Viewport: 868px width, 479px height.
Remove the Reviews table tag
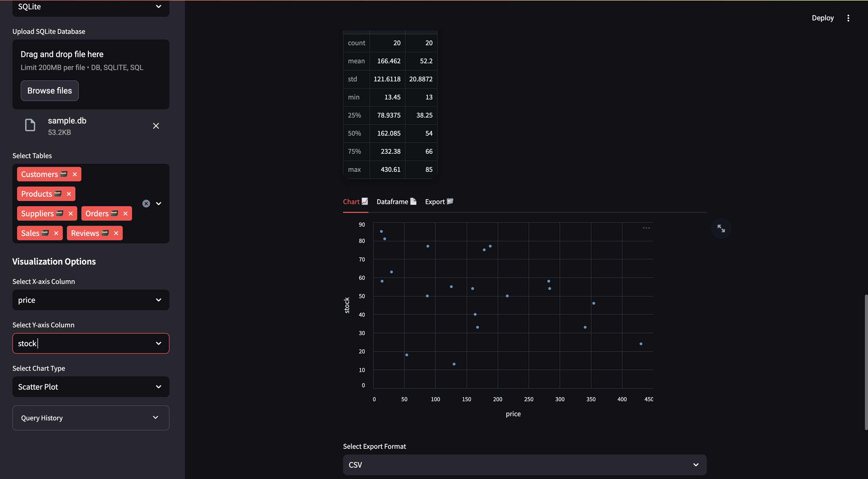116,233
